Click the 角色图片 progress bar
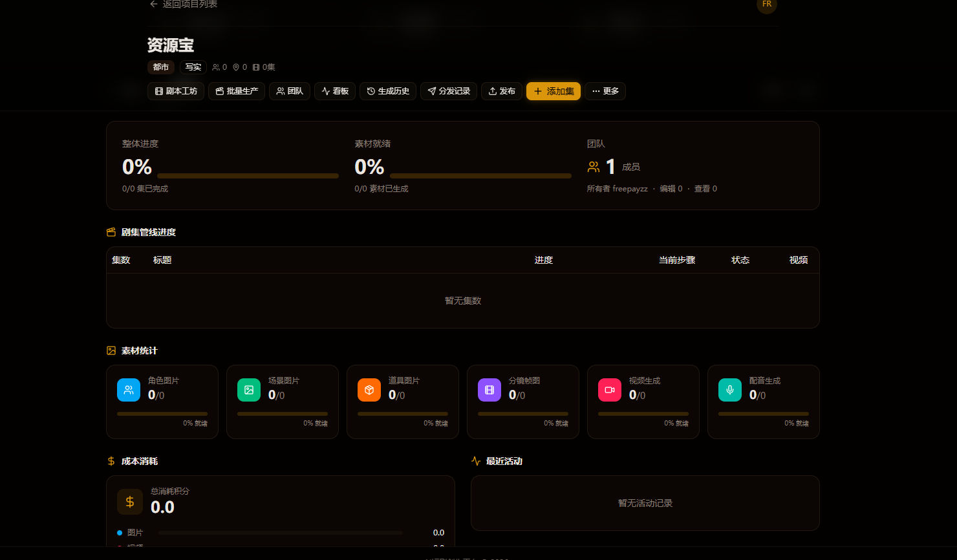957x560 pixels. (162, 414)
